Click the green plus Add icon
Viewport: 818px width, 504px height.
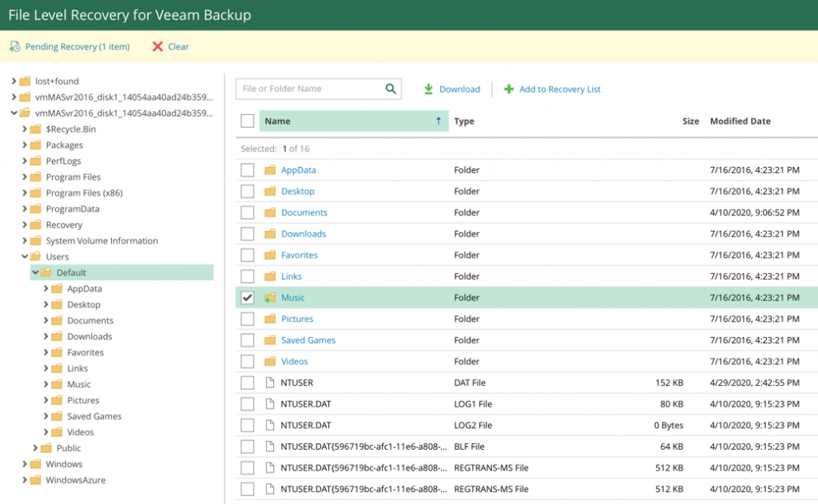509,89
